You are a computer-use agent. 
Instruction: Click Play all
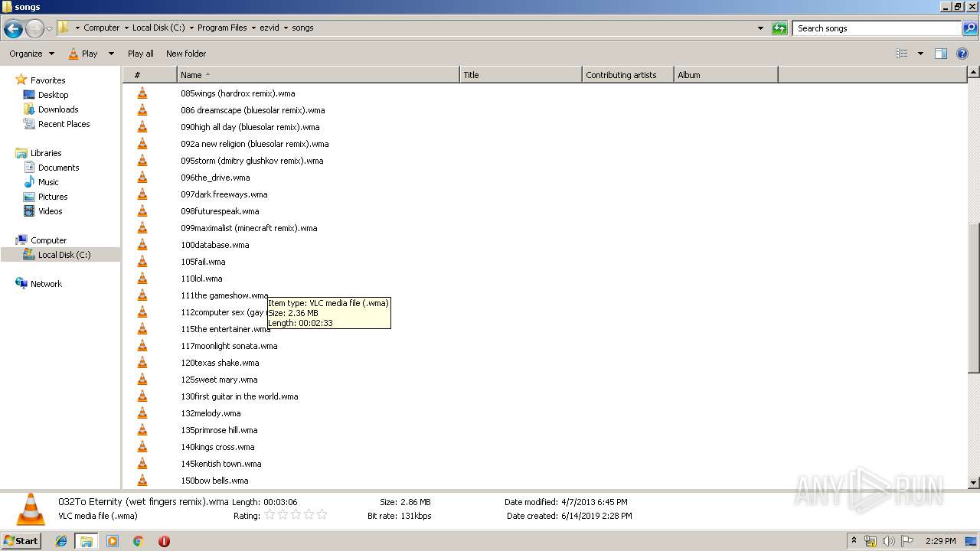point(140,54)
